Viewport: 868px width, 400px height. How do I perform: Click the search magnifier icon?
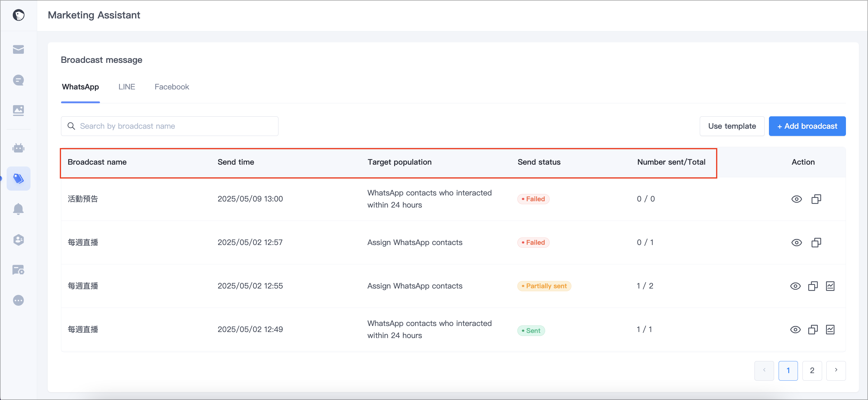(71, 126)
